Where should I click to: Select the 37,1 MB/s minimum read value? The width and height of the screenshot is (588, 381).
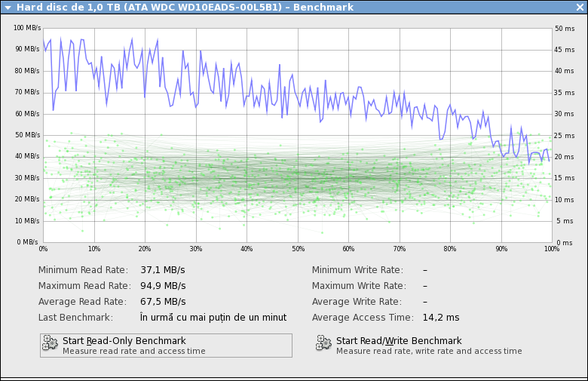[x=162, y=270]
